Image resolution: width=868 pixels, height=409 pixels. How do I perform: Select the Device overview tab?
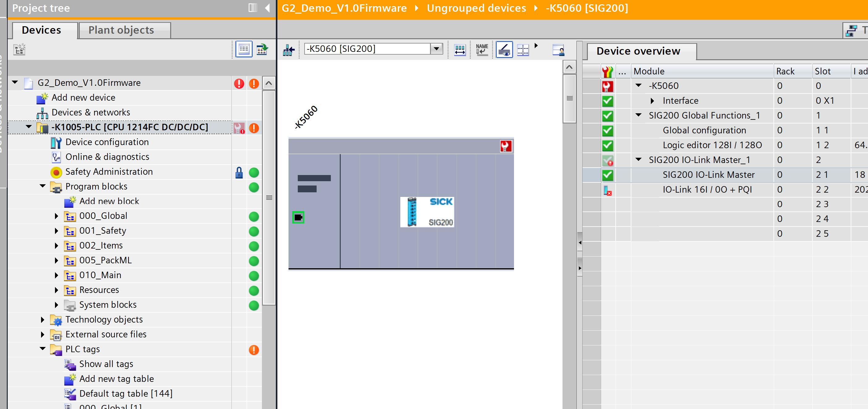coord(638,51)
